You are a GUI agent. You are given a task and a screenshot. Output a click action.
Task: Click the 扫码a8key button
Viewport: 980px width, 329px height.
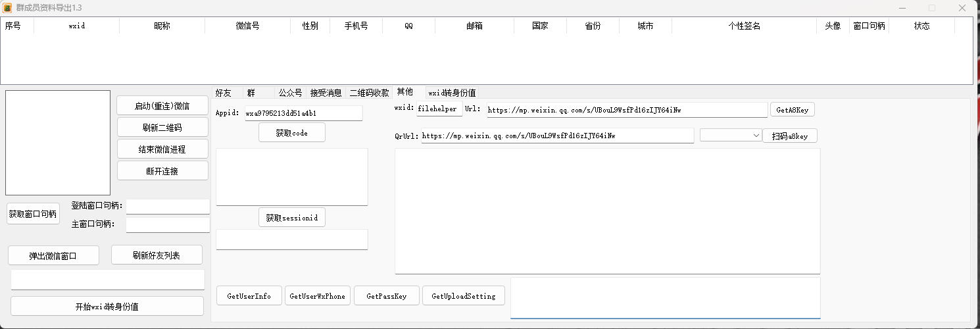click(x=789, y=136)
